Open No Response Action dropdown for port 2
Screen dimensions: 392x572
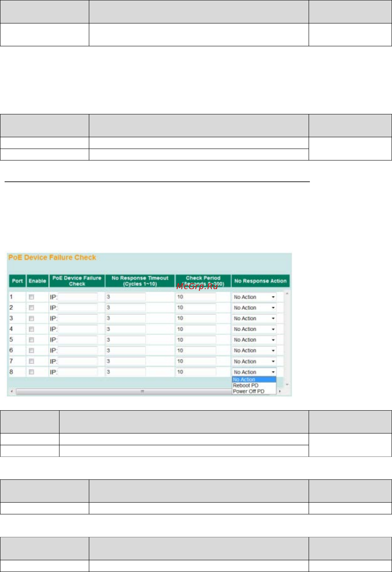(x=254, y=308)
